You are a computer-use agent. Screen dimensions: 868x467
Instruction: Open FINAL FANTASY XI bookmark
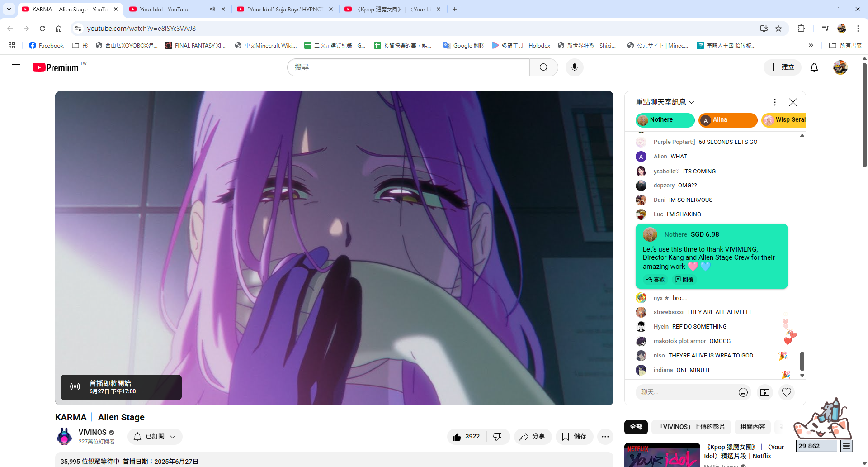tap(195, 45)
